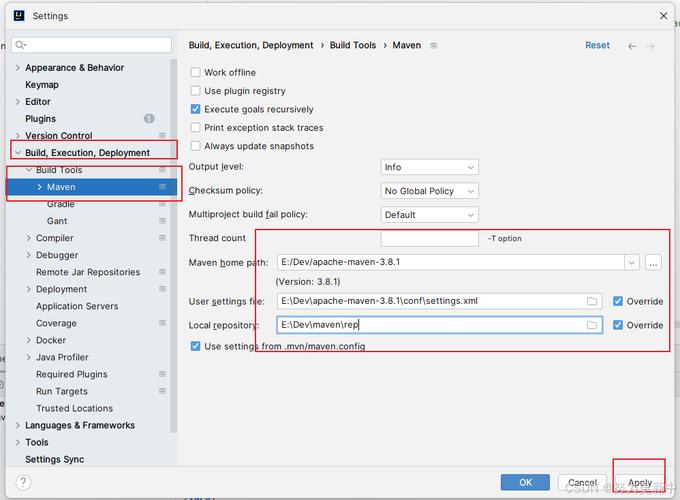Expand Appearance & Behavior section
This screenshot has width=680, height=500.
coord(18,68)
